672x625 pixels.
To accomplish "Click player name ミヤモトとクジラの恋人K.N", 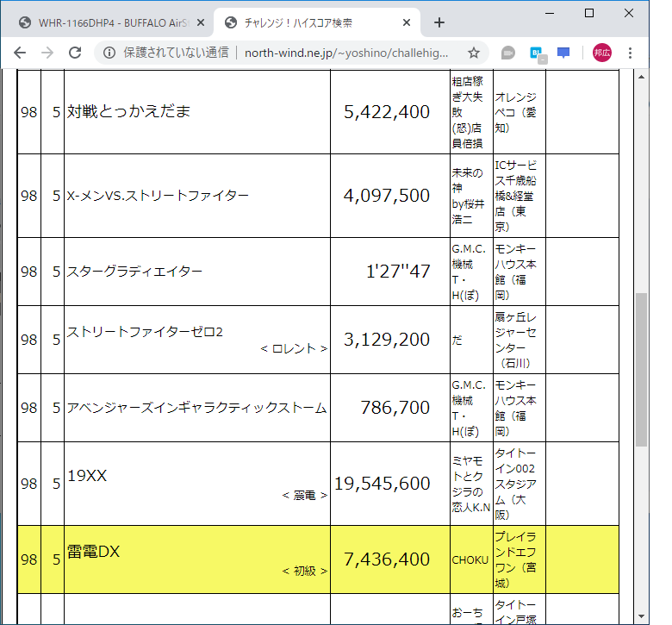I will (470, 484).
